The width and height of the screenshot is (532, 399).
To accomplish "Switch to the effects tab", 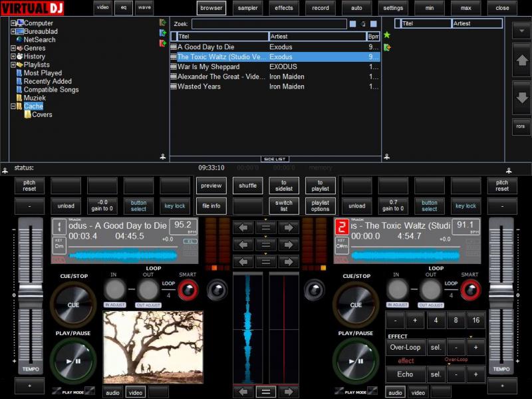I will pyautogui.click(x=284, y=8).
